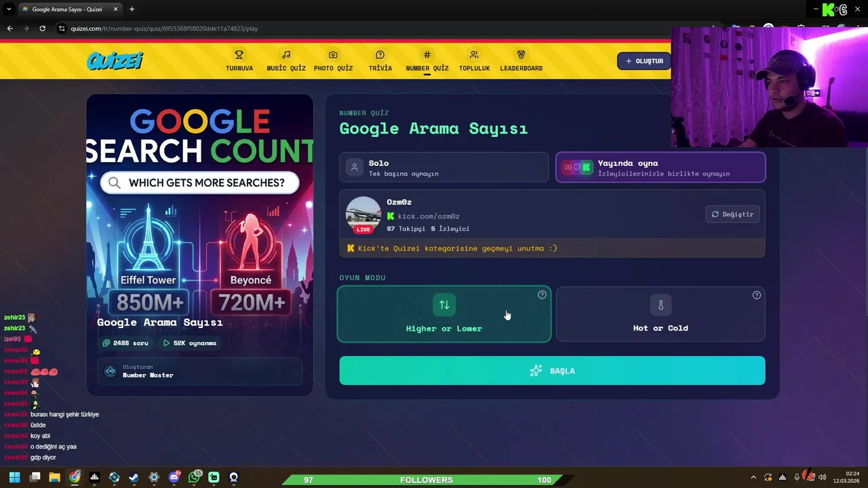Open the blue diamond taskbar app
This screenshot has width=868, height=488.
pos(114,478)
